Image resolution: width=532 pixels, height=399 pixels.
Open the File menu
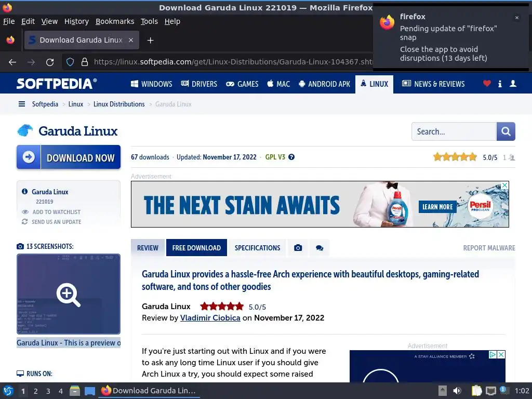point(9,21)
